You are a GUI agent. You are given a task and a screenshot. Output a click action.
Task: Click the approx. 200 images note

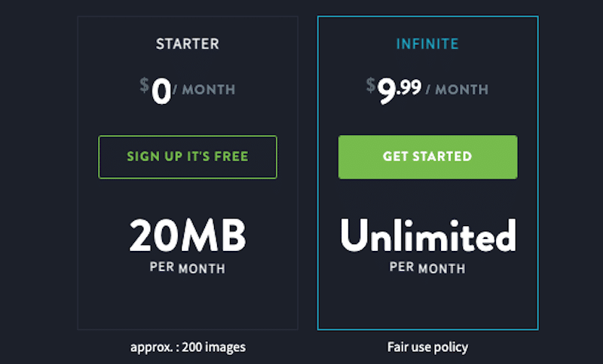pyautogui.click(x=188, y=347)
